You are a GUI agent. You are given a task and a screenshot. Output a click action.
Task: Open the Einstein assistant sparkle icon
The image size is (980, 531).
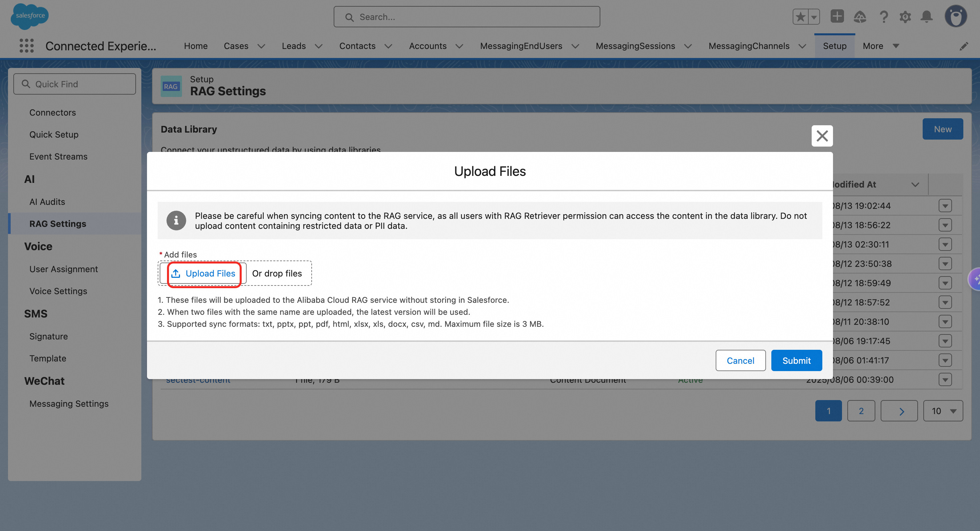[974, 279]
